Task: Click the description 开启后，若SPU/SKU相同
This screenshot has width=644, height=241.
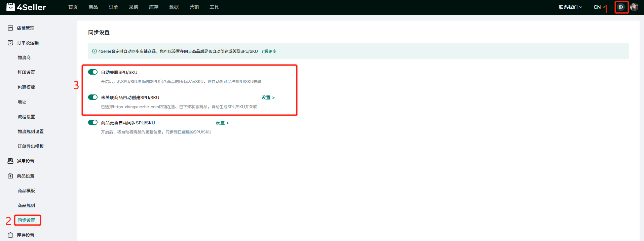Action: tap(181, 82)
